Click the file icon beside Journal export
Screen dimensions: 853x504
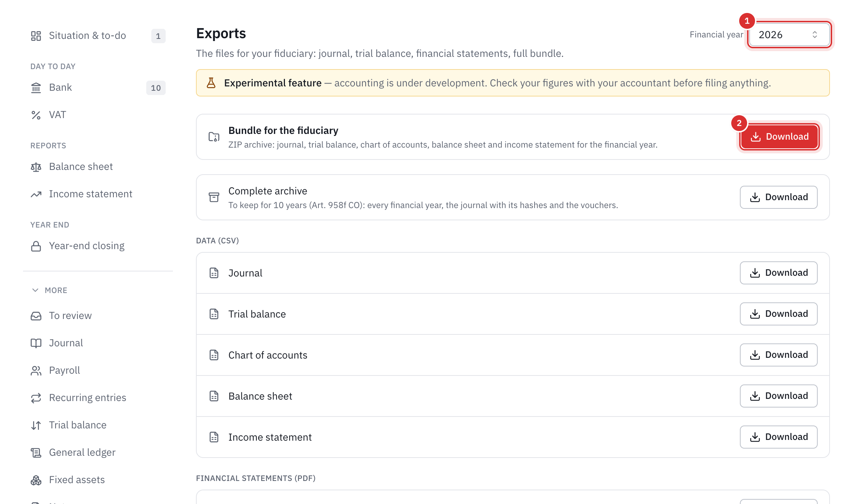(214, 273)
